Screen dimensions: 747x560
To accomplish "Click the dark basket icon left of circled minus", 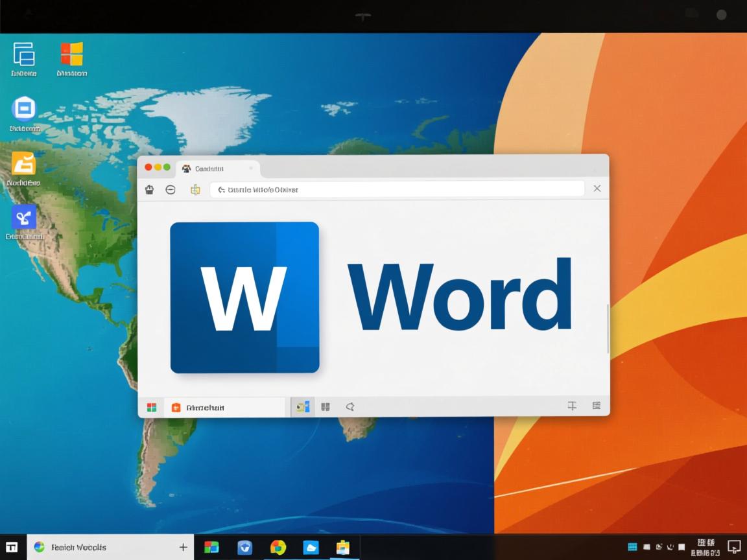I will (x=149, y=189).
